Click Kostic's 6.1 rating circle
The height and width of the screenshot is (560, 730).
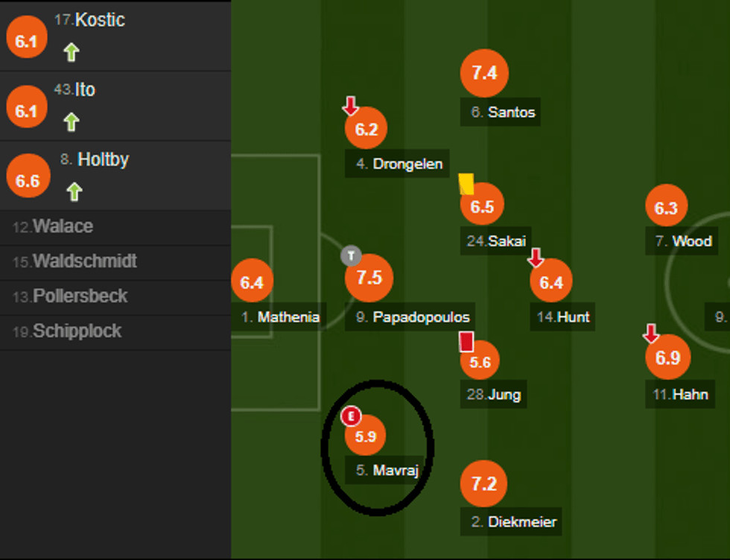coord(26,41)
